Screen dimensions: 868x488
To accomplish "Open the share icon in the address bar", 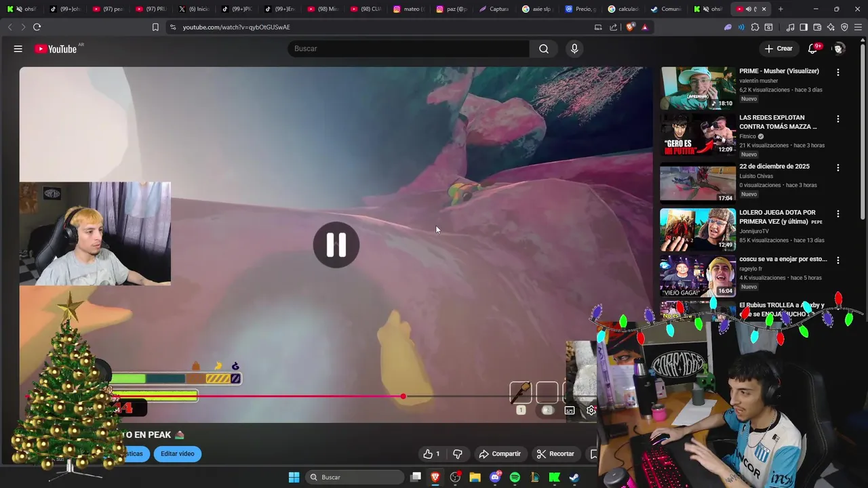I will coord(614,27).
